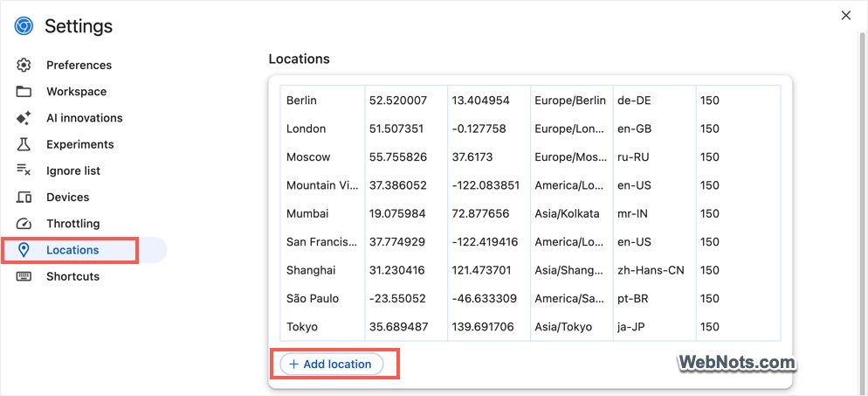The image size is (868, 396).
Task: Click latitude 37.774929 cell
Action: click(398, 241)
